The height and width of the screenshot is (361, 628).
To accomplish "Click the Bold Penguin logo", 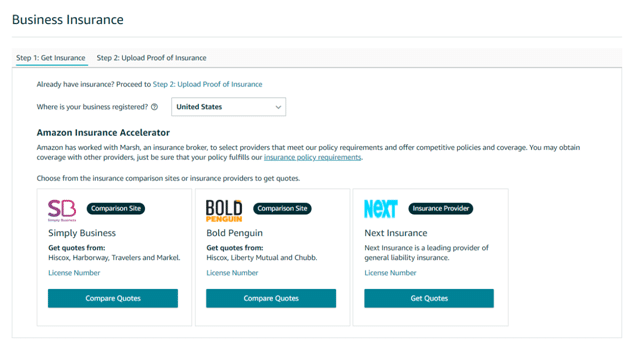I will pos(224,211).
